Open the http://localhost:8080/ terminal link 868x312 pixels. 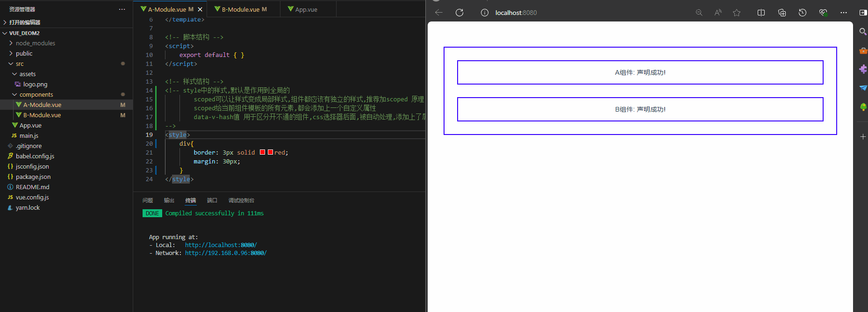click(221, 245)
